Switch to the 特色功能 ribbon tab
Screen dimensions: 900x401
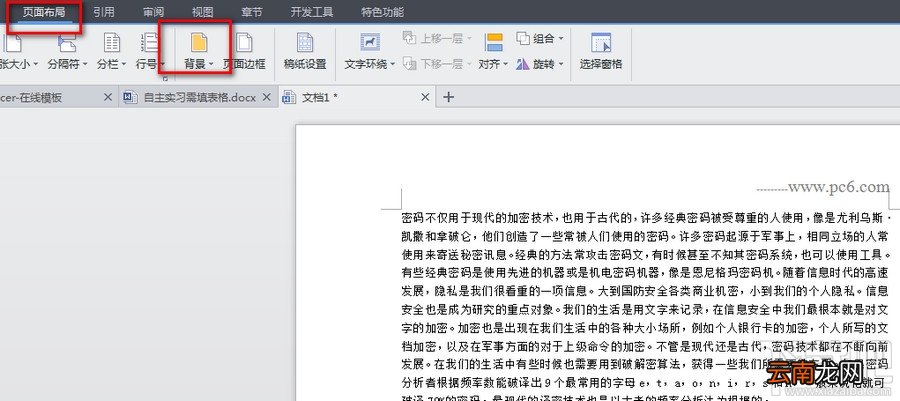click(x=382, y=12)
